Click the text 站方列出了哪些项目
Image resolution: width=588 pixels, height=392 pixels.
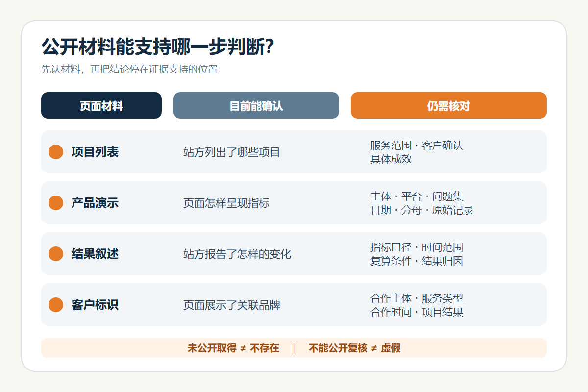[x=232, y=152]
